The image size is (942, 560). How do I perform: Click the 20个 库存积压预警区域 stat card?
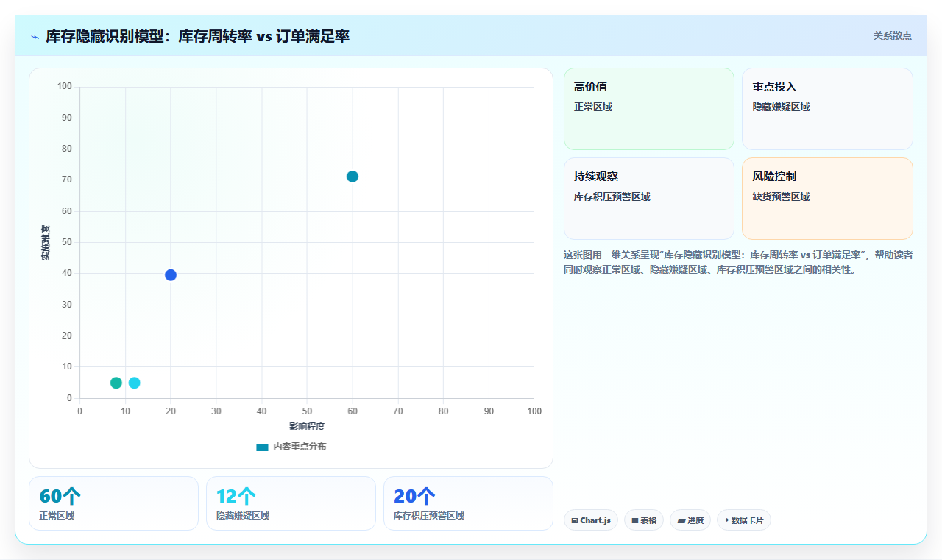coord(468,503)
